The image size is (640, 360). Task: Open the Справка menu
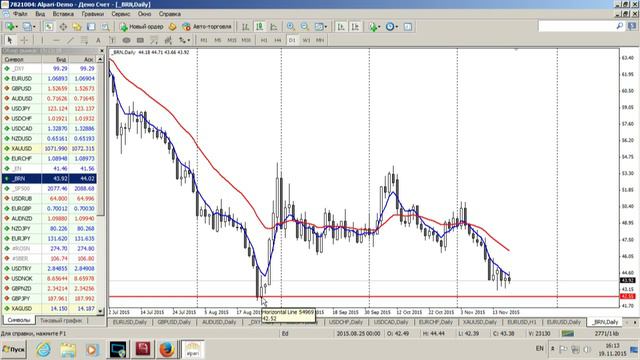point(170,14)
